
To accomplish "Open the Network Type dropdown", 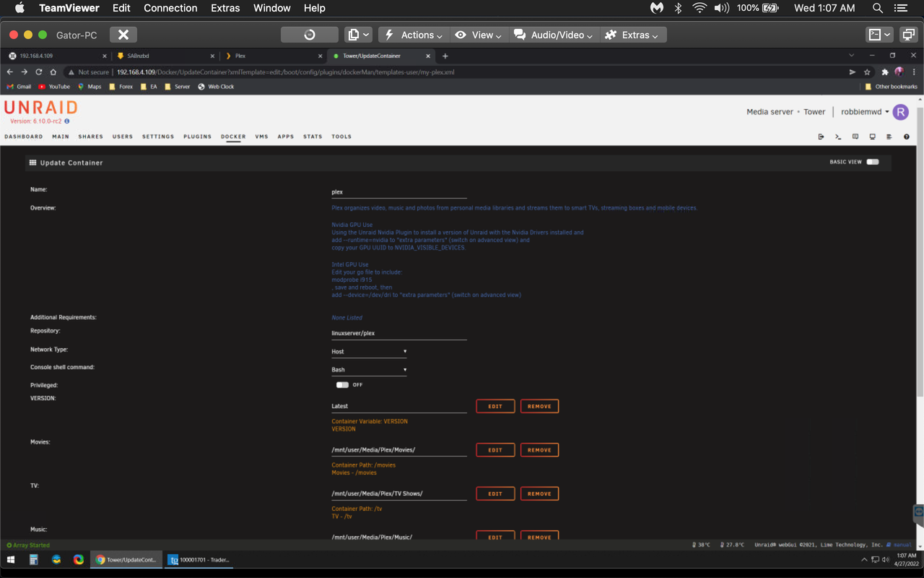I will (x=368, y=351).
